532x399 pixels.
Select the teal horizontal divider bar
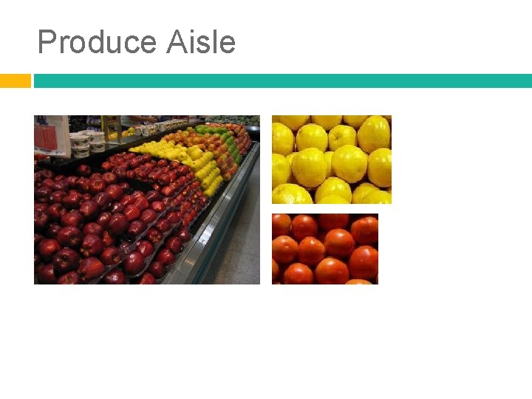click(x=282, y=81)
